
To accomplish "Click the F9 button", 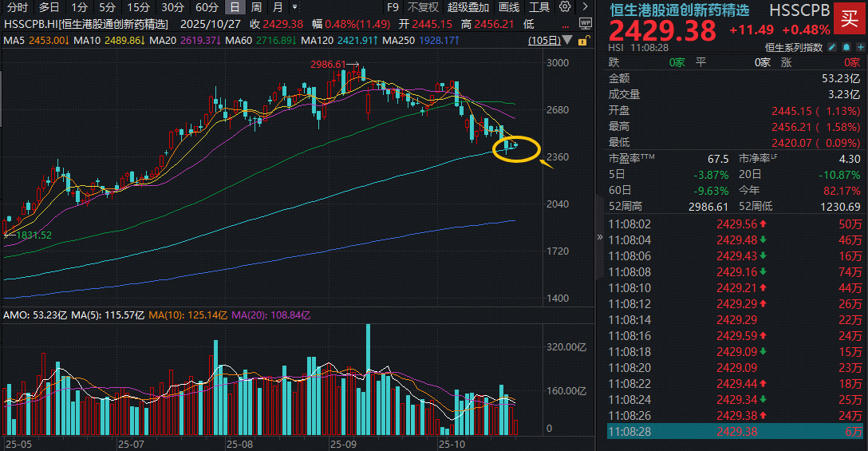I will click(x=393, y=7).
